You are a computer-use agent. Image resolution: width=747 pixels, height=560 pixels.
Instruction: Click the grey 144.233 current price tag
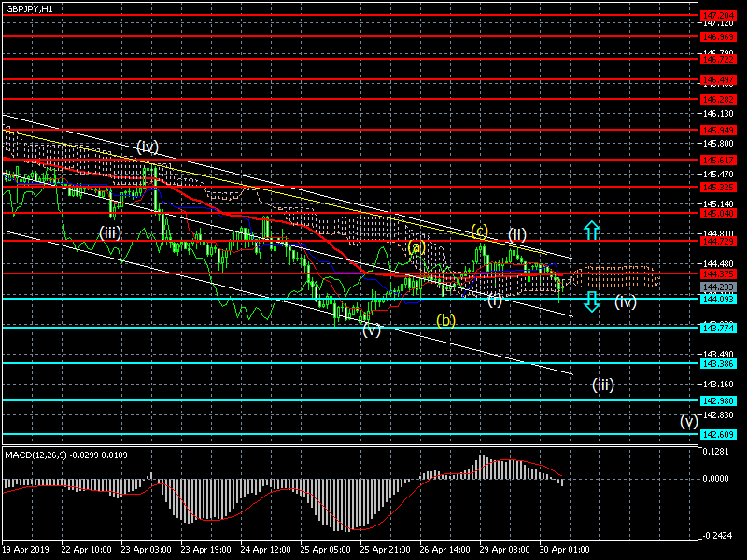[x=718, y=287]
